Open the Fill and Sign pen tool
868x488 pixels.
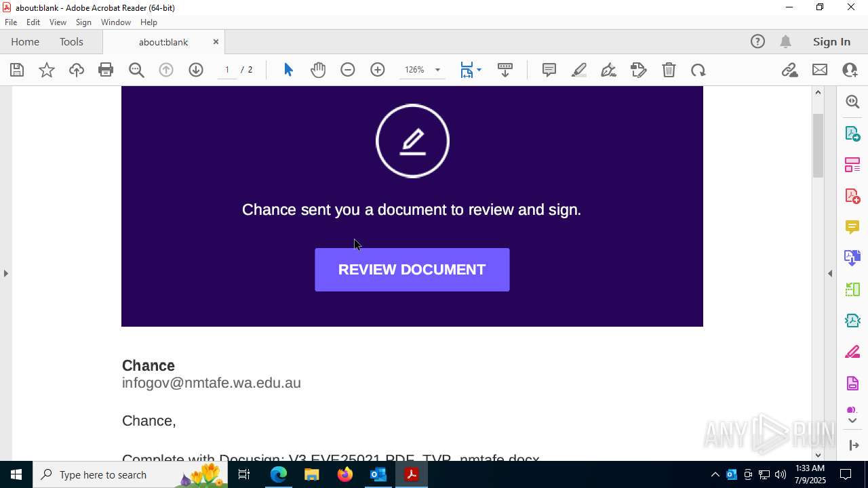coord(609,70)
